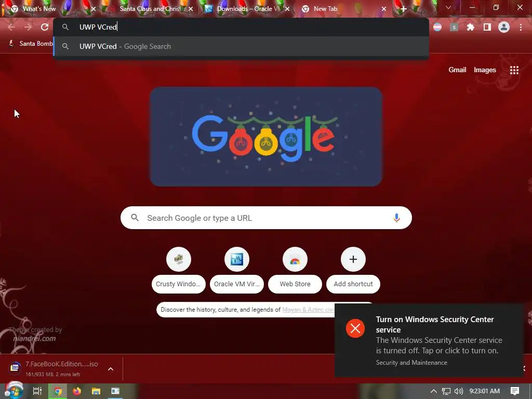532x399 pixels.
Task: Open the Images link
Action: tap(485, 70)
